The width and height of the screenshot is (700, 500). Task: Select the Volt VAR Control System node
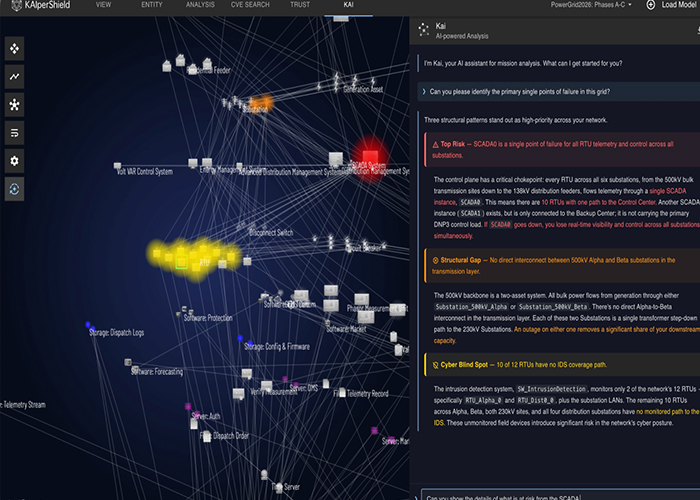[x=117, y=166]
